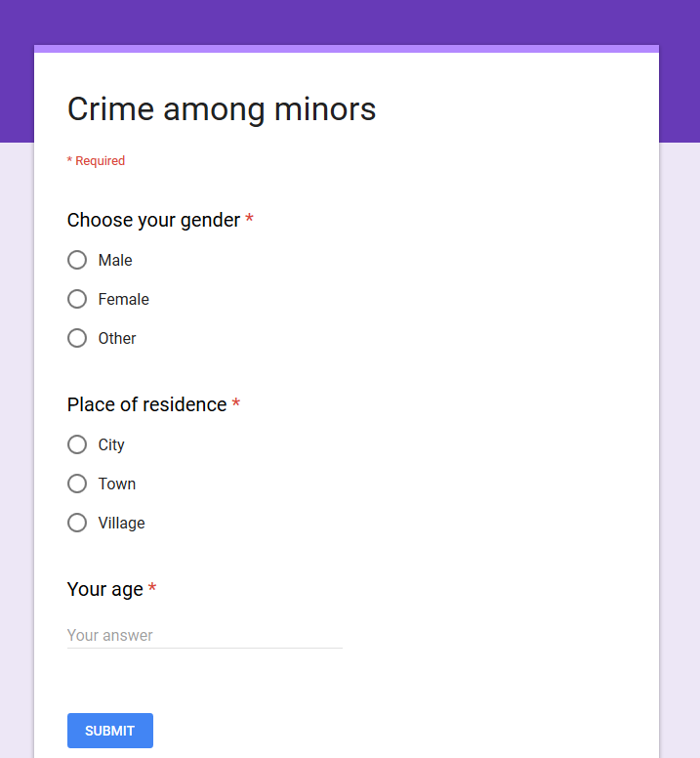Click the Choose your gender heading
Screen dimensions: 700x758
pos(153,221)
